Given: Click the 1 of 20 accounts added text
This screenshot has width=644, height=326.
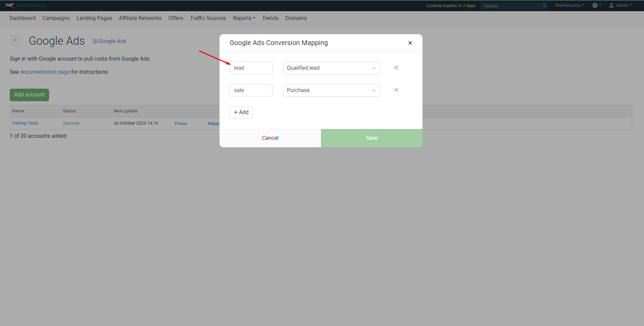Looking at the screenshot, I should [38, 136].
